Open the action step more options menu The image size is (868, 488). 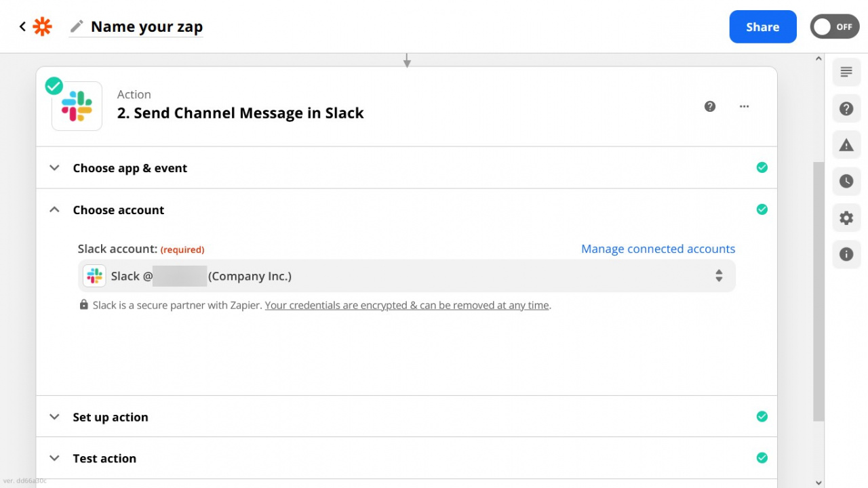tap(745, 106)
